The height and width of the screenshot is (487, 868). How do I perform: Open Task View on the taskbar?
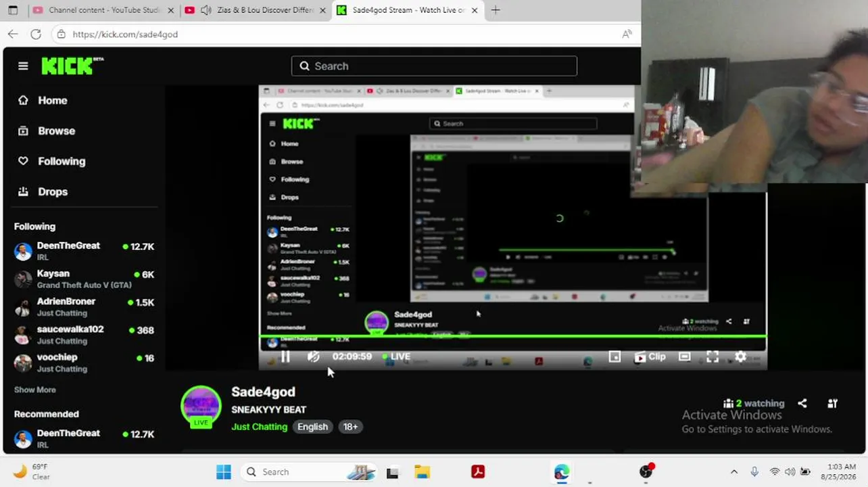tap(392, 472)
